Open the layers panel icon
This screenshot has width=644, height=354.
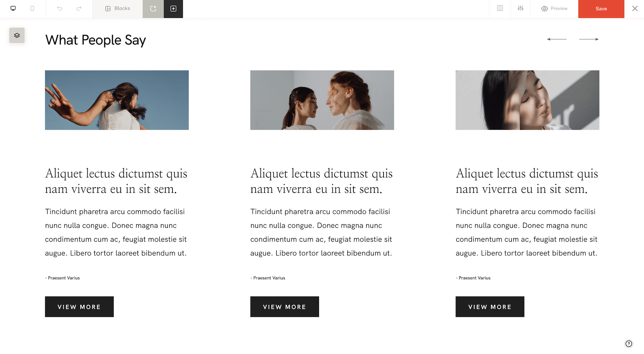click(17, 35)
